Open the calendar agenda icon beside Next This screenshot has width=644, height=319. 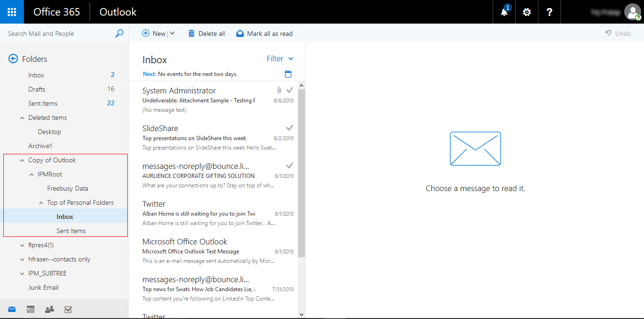tap(288, 74)
